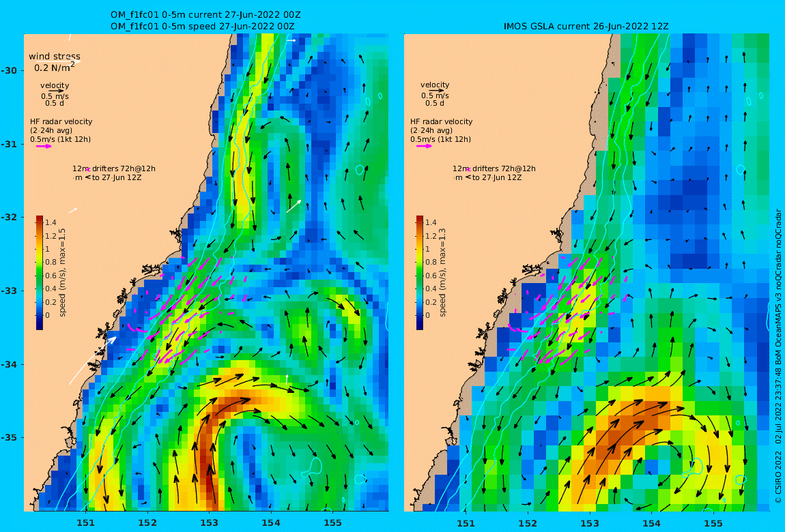
Task: Click longitude 151 label under OM_f1fc01 map
Action: pos(85,523)
